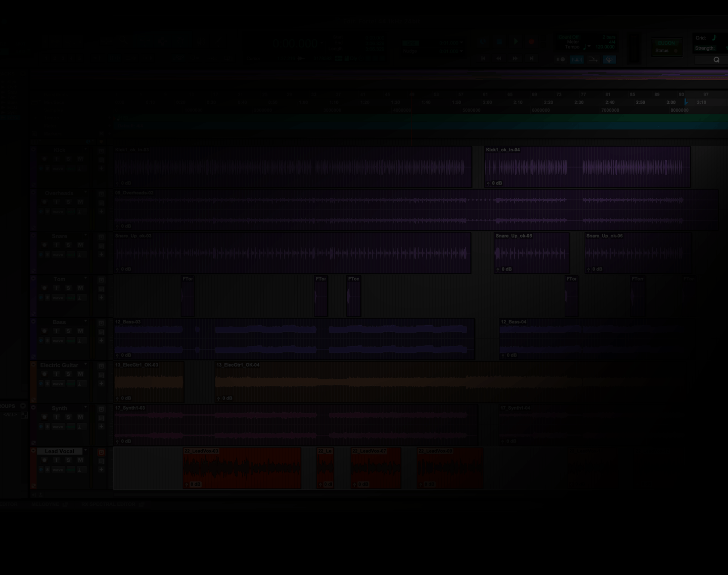Mute the Tom track
This screenshot has height=575, width=728.
80,288
